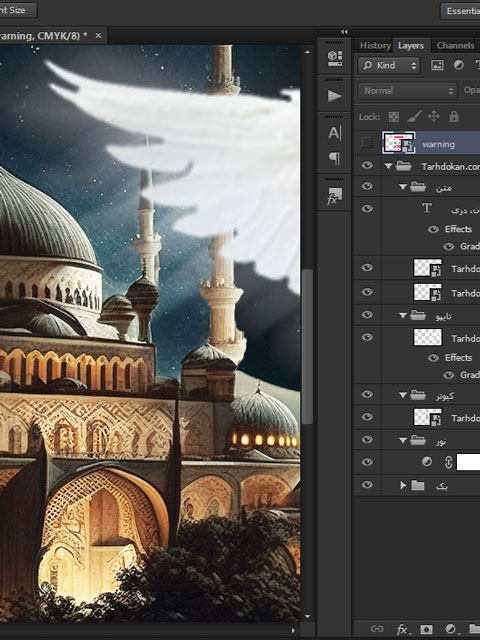Hide the نور group
Viewport: 480px width, 640px height.
367,440
